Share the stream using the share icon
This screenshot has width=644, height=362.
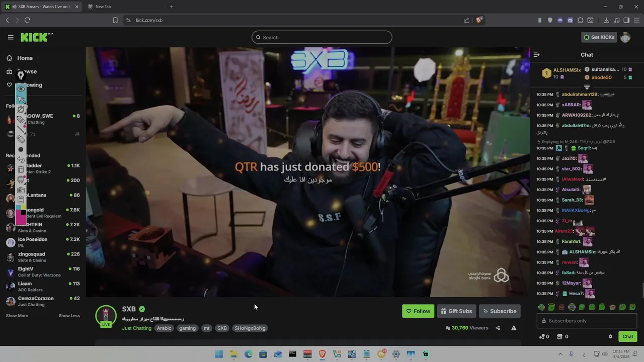point(498,328)
